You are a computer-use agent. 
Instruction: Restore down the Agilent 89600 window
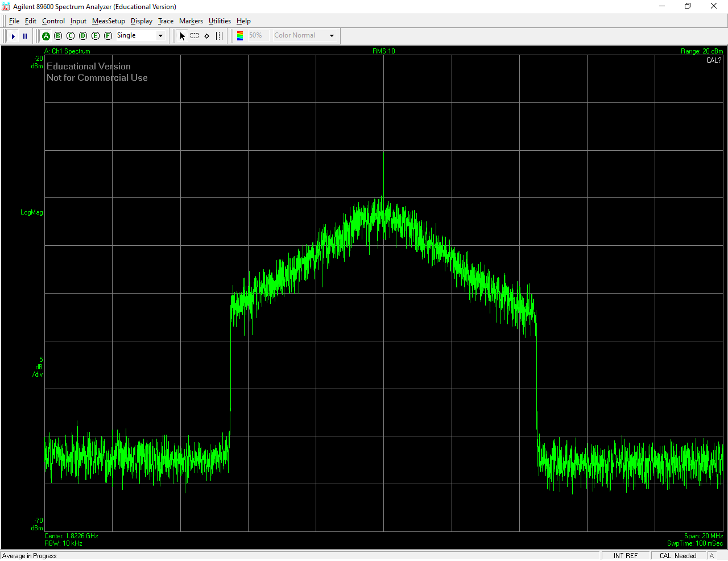pyautogui.click(x=688, y=6)
